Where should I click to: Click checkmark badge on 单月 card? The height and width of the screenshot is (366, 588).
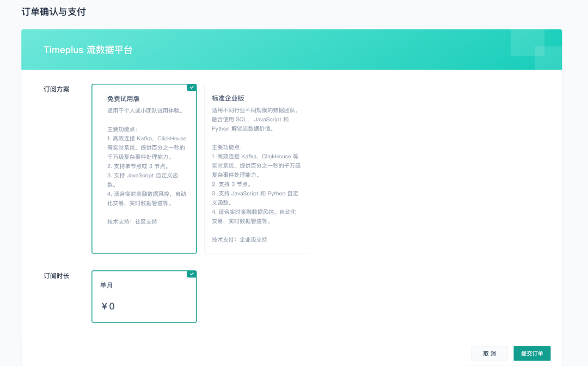click(192, 274)
